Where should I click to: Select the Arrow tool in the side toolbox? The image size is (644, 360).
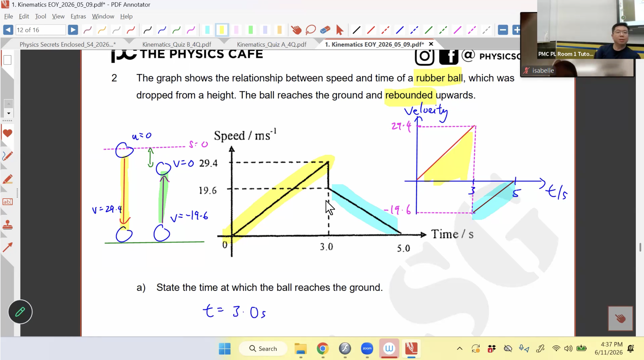7,247
